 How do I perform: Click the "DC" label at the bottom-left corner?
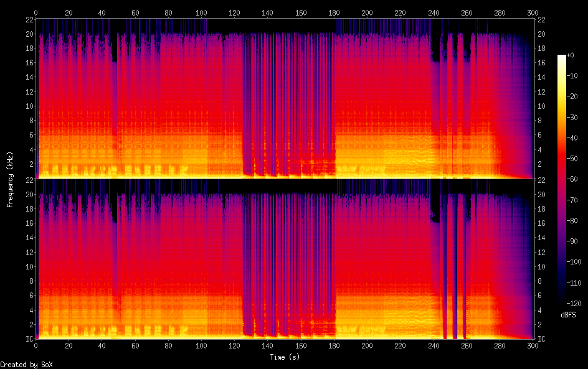28,339
